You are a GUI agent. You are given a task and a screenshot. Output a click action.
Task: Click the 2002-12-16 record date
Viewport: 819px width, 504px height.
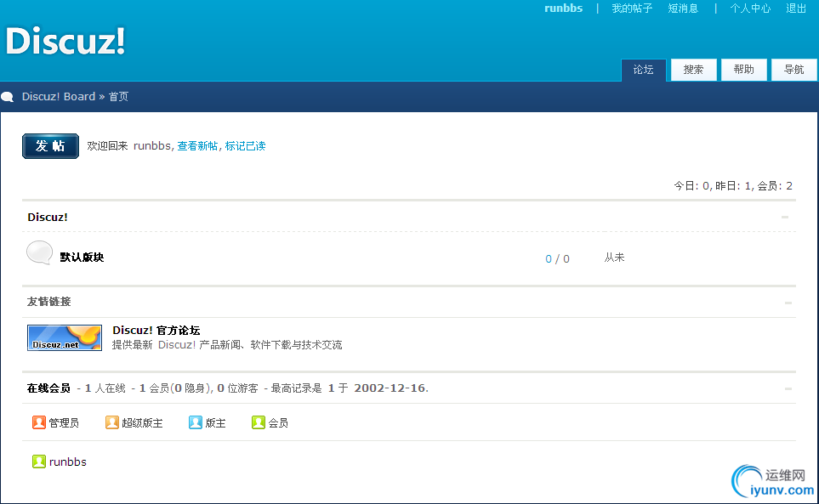390,388
